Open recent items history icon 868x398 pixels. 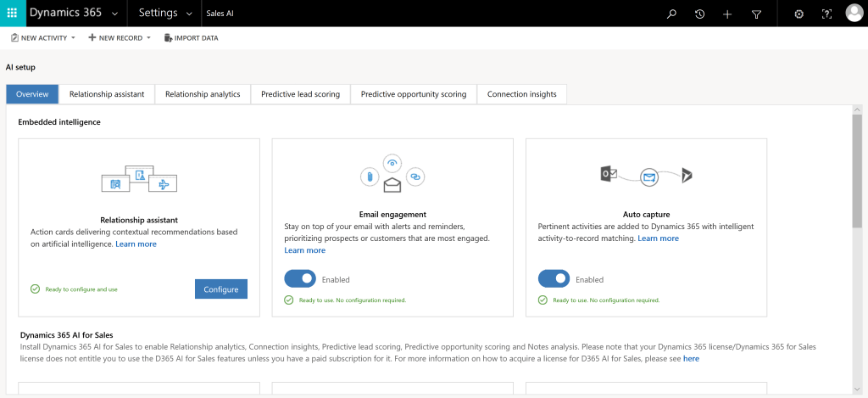[699, 14]
